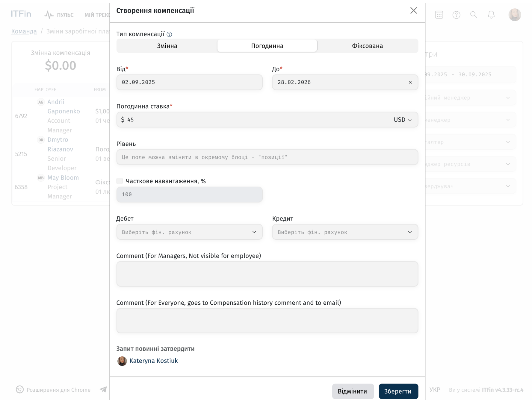
Task: Open Kateryna Kostiuk approver link
Action: (x=154, y=361)
